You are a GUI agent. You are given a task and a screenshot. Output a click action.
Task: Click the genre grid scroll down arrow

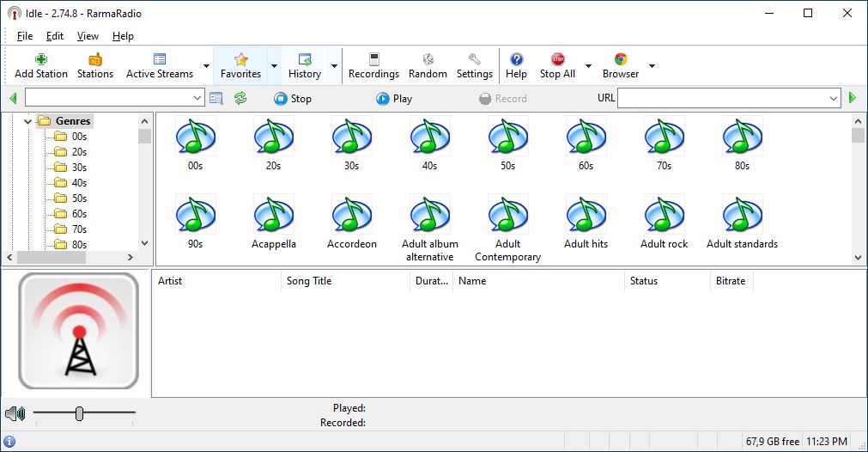(x=858, y=258)
